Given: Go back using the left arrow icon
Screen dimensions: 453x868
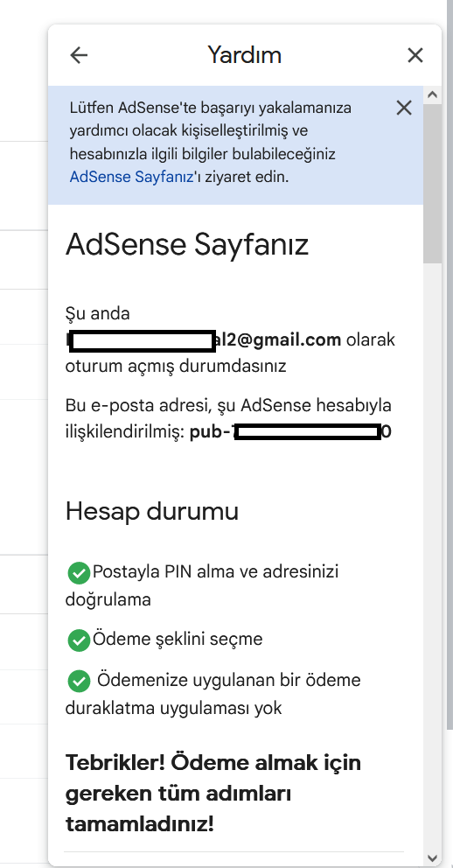Looking at the screenshot, I should [x=79, y=55].
